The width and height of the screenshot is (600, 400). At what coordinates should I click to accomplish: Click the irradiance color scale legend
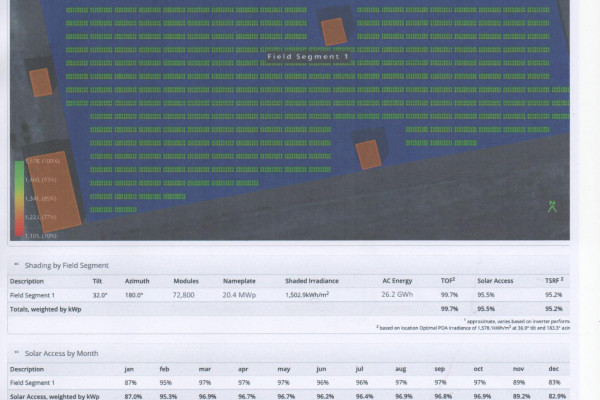[x=19, y=196]
